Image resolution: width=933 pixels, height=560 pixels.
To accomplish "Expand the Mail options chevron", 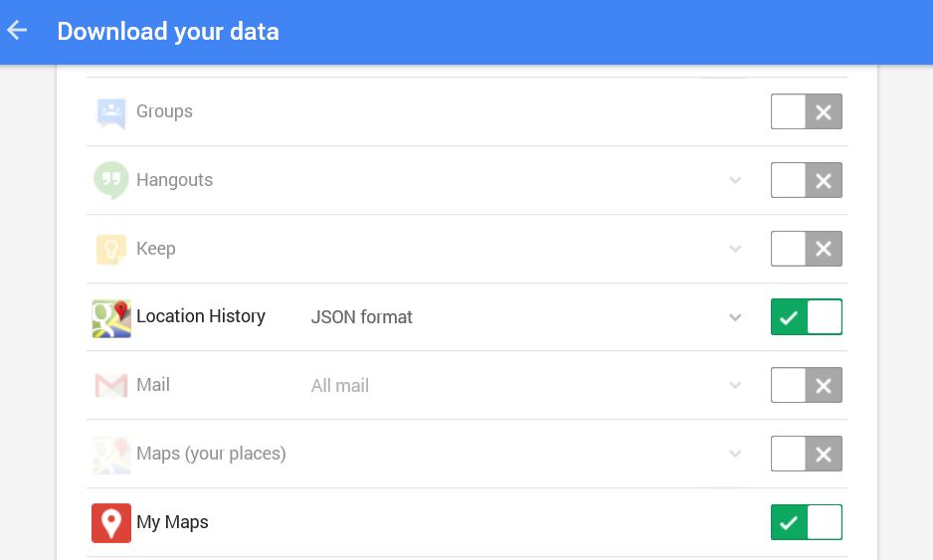I will click(x=735, y=386).
